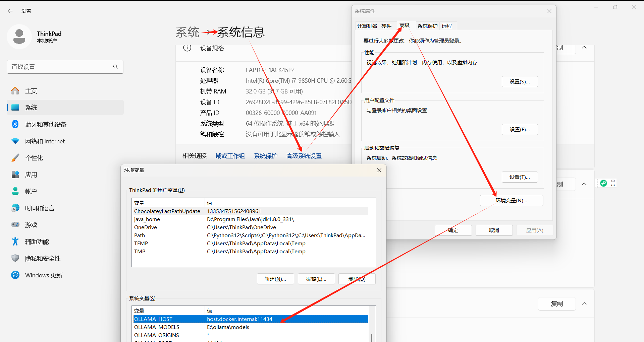Viewport: 644px width, 342px height.
Task: Open 辅助功能 settings
Action: pyautogui.click(x=65, y=242)
